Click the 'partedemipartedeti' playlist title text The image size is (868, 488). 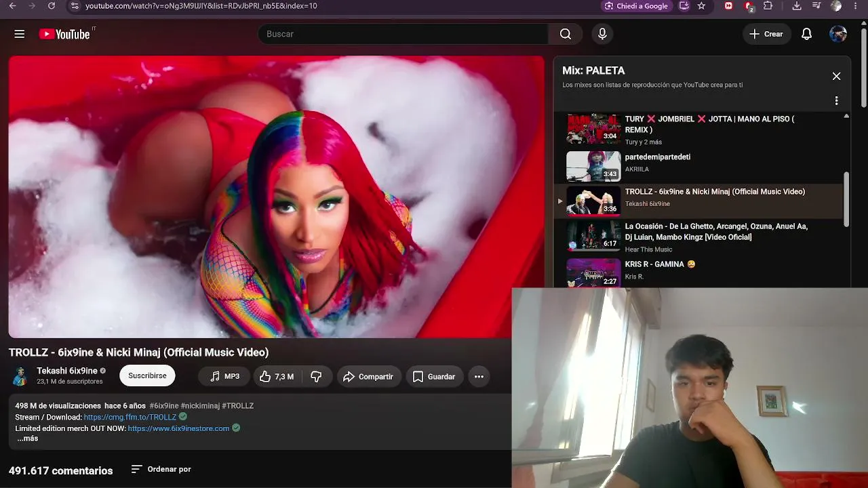658,157
